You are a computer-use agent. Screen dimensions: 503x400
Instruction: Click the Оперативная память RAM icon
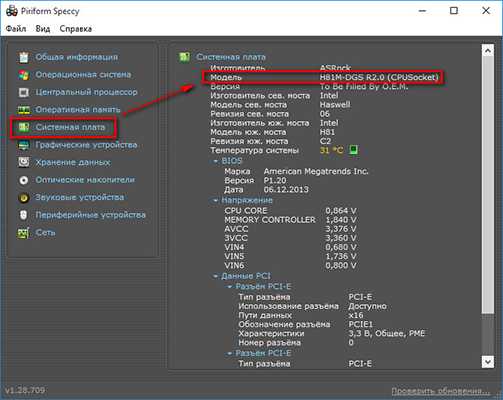tap(24, 110)
